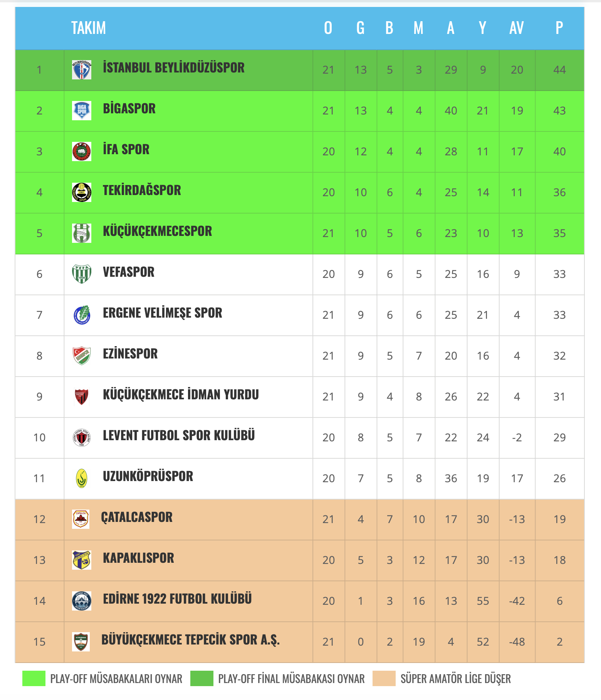Image resolution: width=601 pixels, height=700 pixels.
Task: Click the Uzunköprüspor yellow crest
Action: 82,478
